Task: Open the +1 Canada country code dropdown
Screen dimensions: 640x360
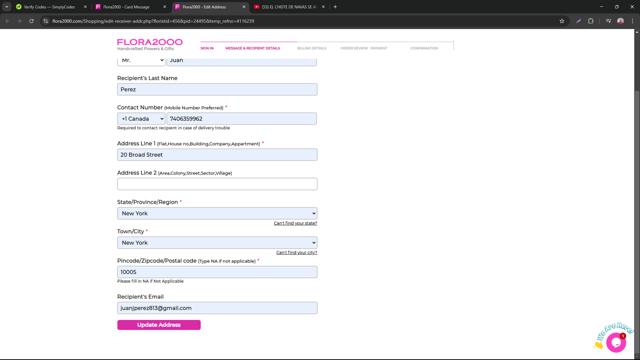Action: coord(141,119)
